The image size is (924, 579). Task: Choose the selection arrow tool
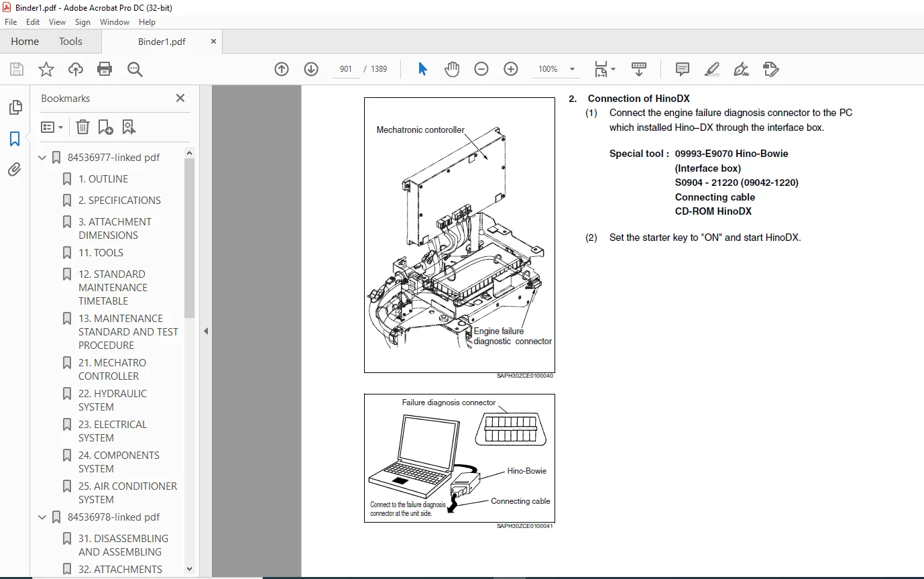[422, 69]
